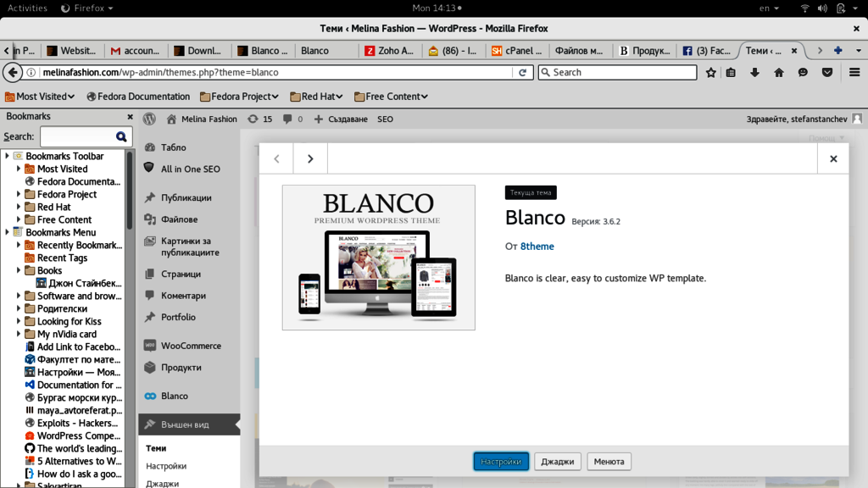
Task: Bookmark this page with the star icon
Action: pyautogui.click(x=711, y=73)
